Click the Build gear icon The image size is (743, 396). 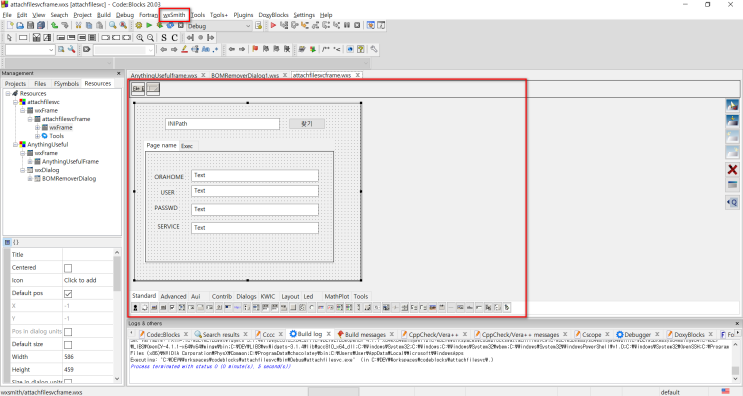pos(138,26)
